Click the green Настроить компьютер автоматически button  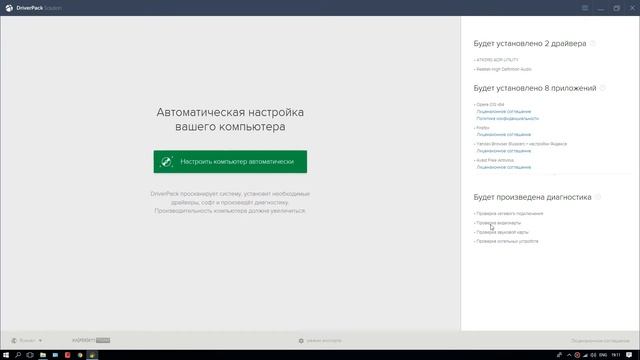click(x=230, y=162)
